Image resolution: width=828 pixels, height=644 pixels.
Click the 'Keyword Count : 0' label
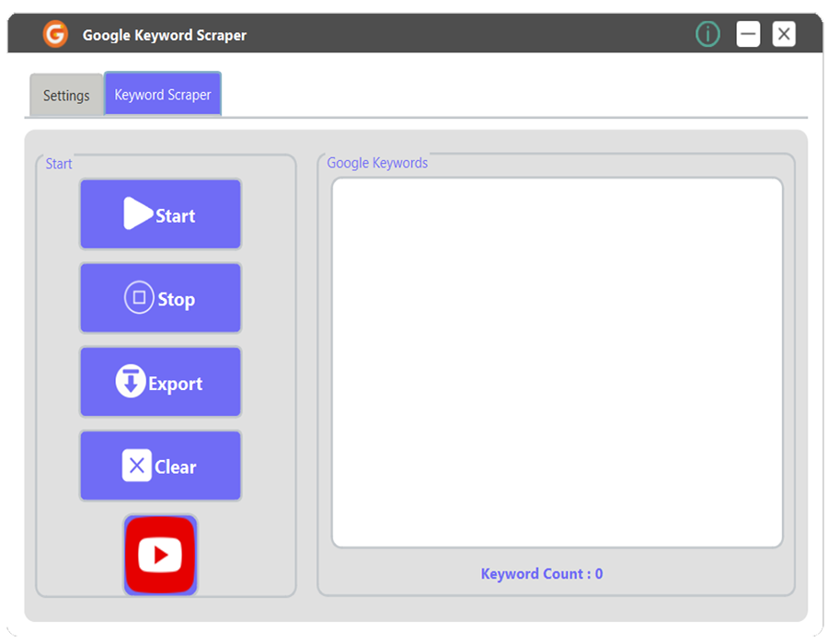click(x=542, y=574)
